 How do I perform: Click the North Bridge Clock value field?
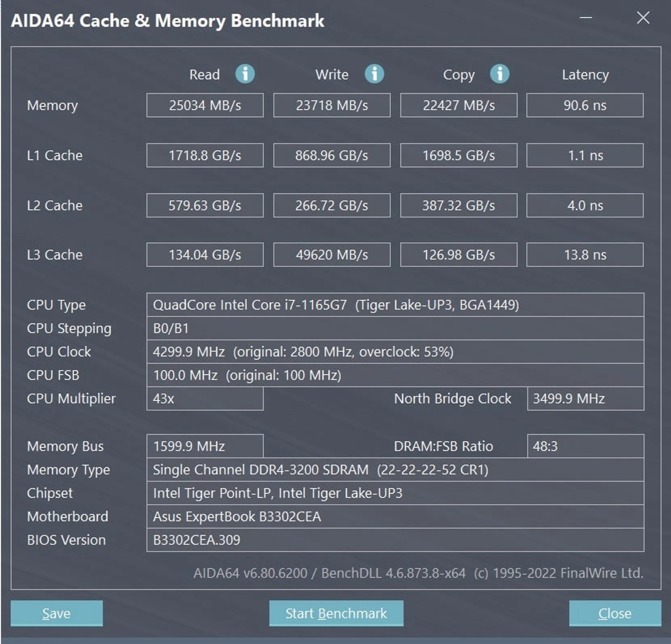click(x=585, y=398)
